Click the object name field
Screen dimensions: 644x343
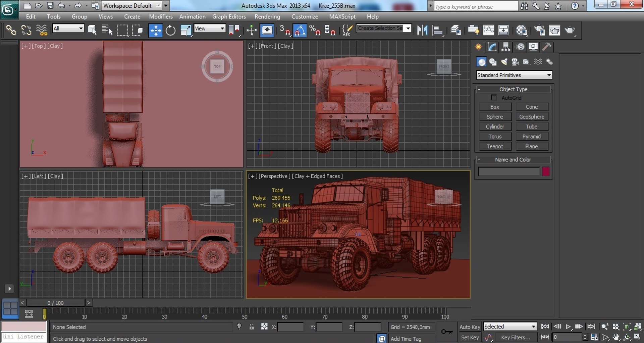[x=509, y=171]
